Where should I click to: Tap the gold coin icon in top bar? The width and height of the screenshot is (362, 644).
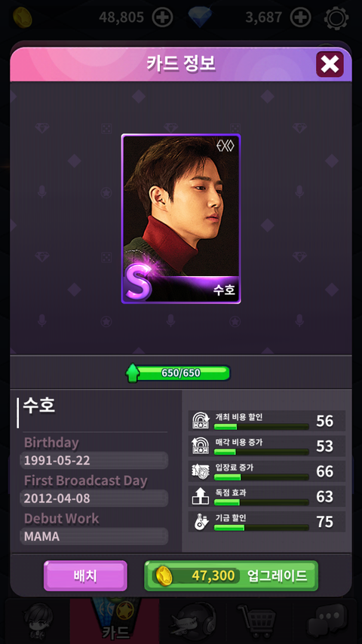pos(22,17)
